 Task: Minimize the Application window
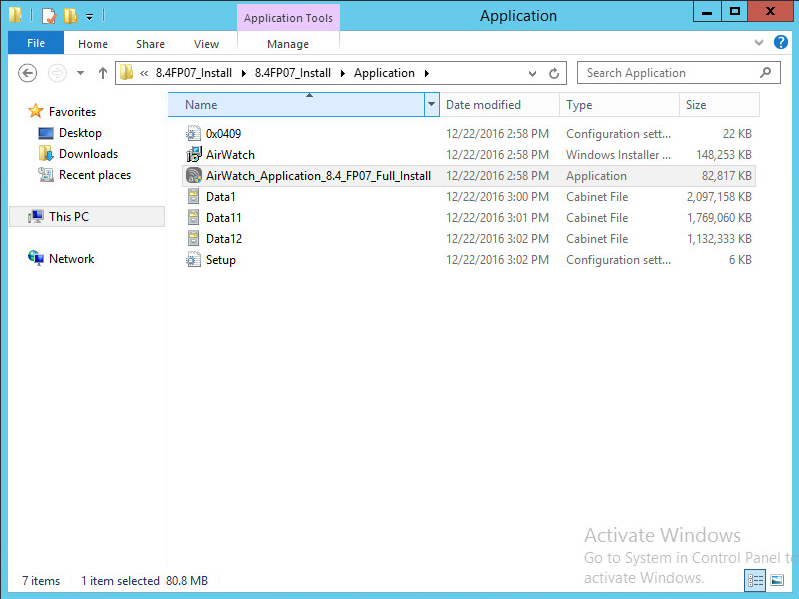click(707, 12)
